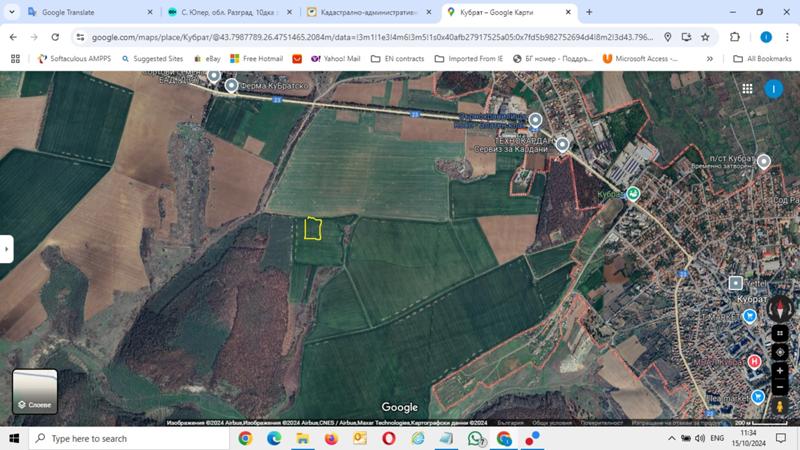Show more bookmarks with the chevron
This screenshot has height=450, width=800.
(x=709, y=59)
